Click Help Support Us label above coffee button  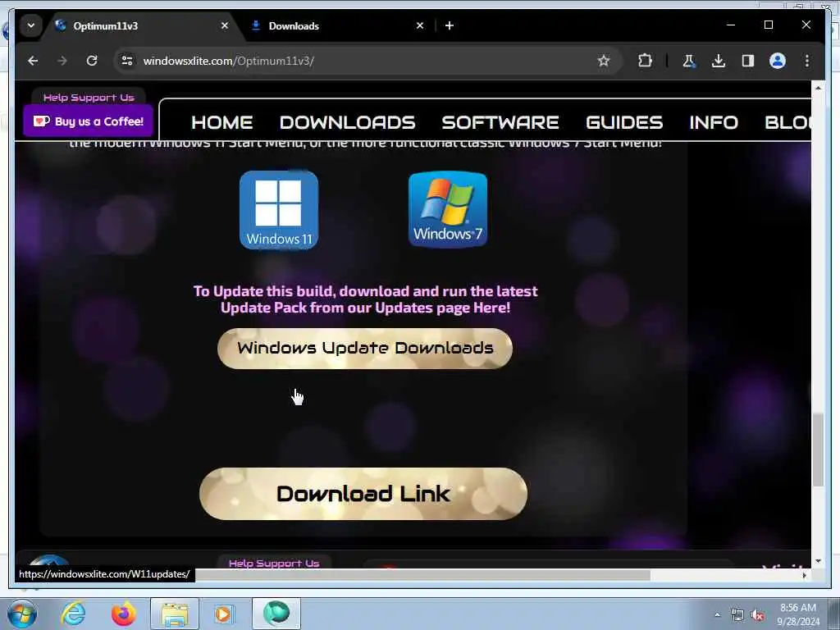click(89, 98)
